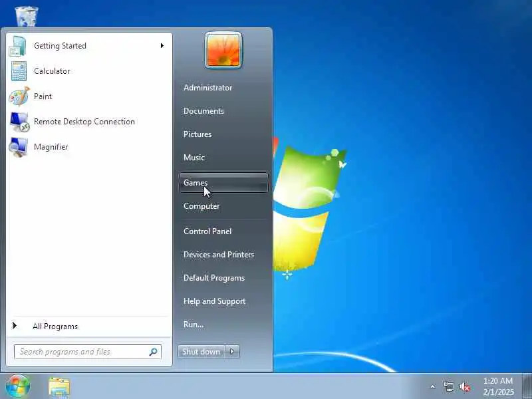Open Documents from the Start menu
This screenshot has height=399, width=532.
[x=203, y=111]
